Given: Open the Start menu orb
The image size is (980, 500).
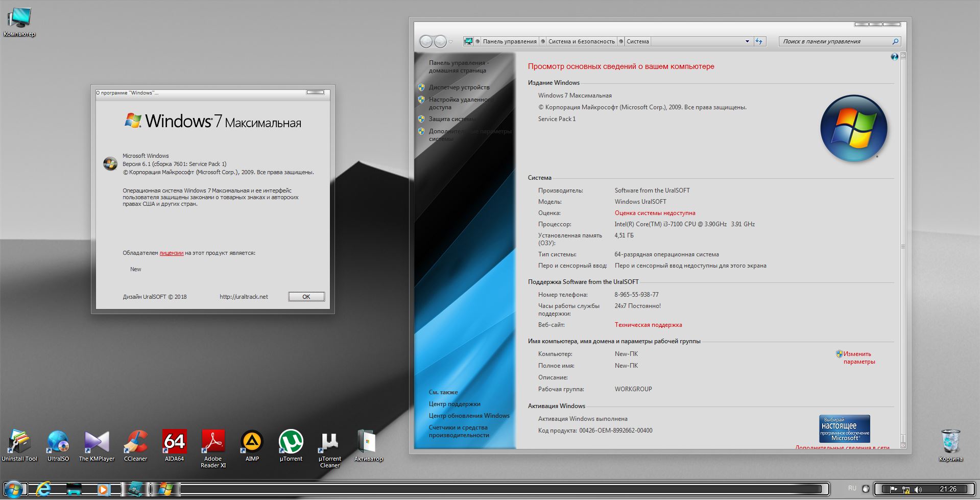Looking at the screenshot, I should (x=13, y=489).
